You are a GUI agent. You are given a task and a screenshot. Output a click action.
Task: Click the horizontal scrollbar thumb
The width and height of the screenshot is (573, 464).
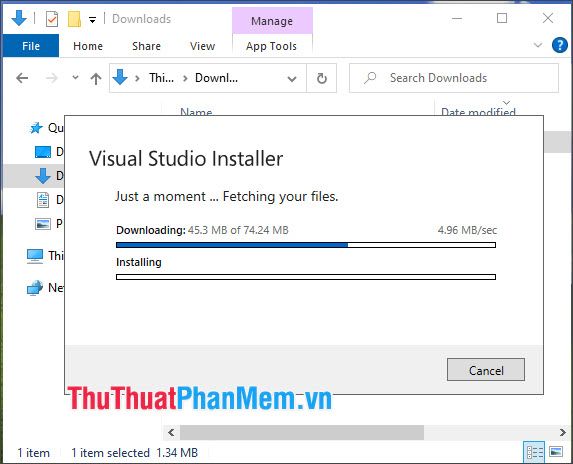(302, 433)
